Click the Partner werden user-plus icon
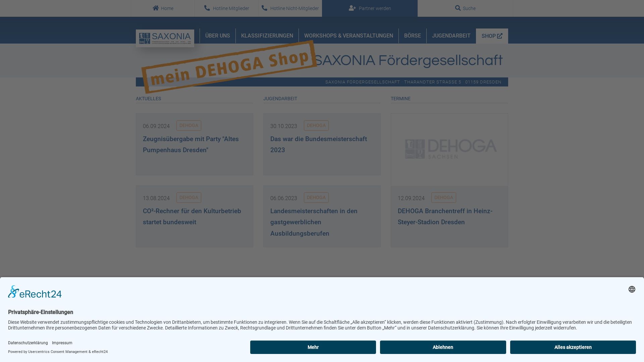 352,8
